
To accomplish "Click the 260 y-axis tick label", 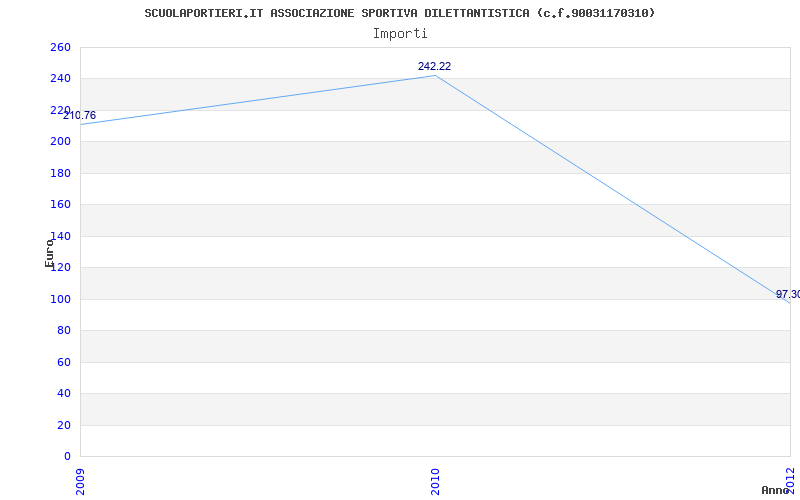I will coord(60,47).
